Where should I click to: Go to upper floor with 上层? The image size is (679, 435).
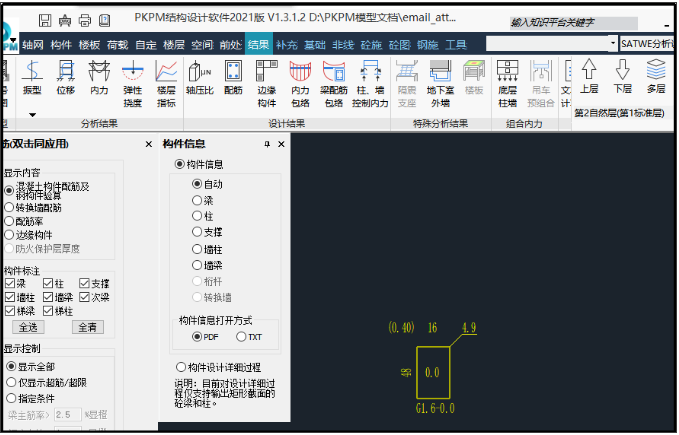pyautogui.click(x=589, y=76)
